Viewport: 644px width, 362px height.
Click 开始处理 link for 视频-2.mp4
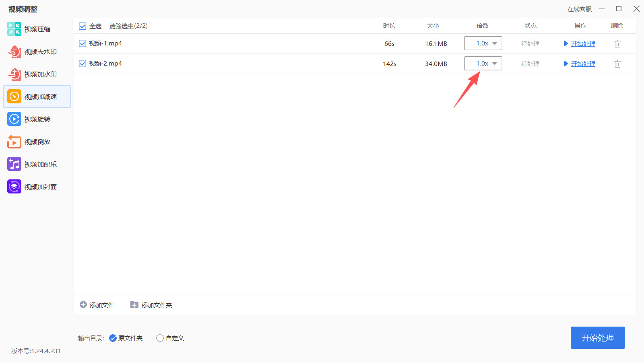(x=583, y=64)
